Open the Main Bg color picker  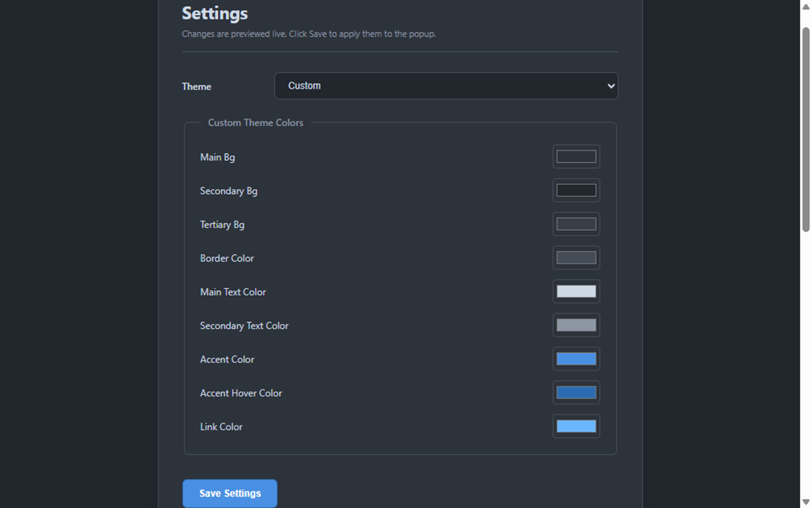click(x=576, y=156)
